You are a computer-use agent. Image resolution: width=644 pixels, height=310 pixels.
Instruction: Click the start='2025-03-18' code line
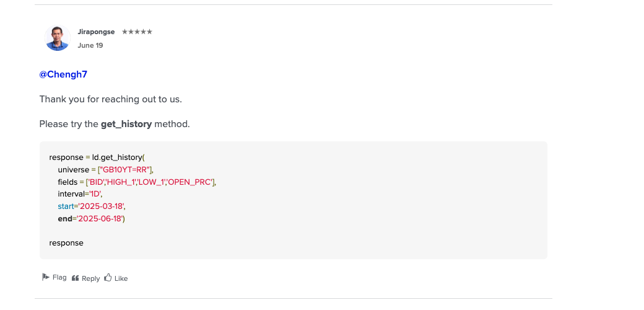pos(92,206)
